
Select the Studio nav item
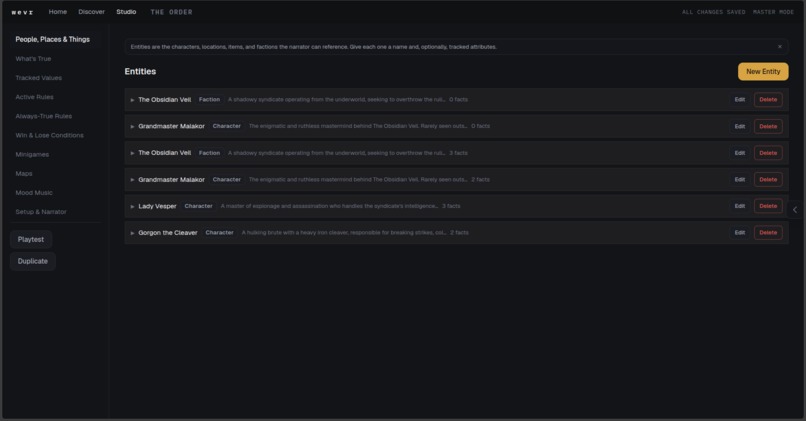pos(126,12)
